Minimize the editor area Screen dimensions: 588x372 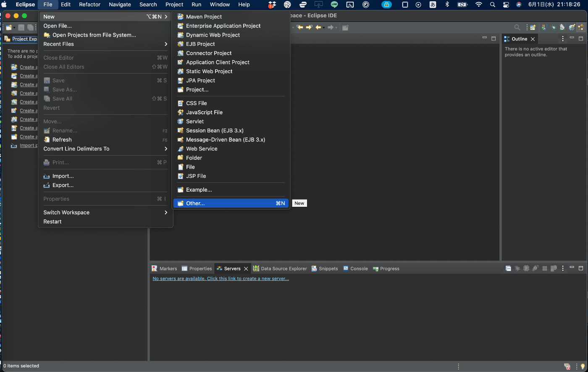[484, 38]
